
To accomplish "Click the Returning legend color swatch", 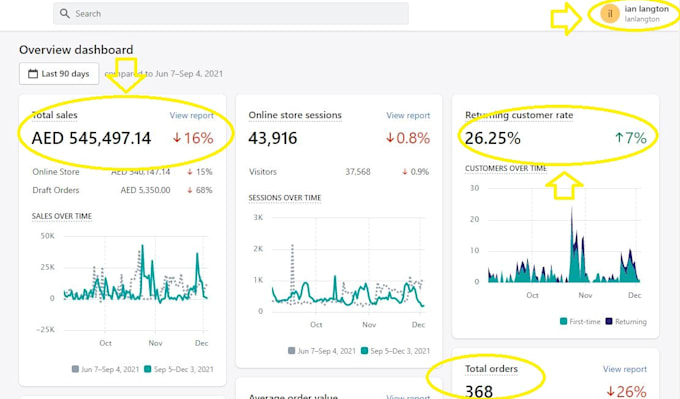I will click(609, 321).
